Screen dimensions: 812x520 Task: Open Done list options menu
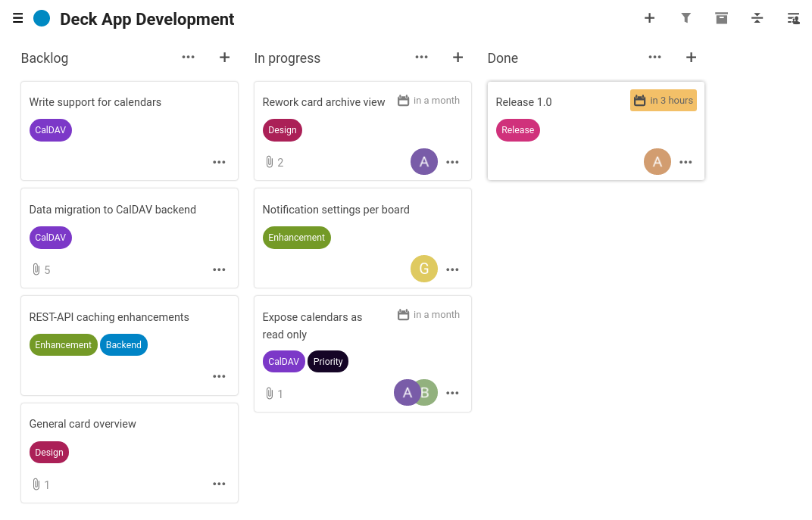click(x=655, y=58)
